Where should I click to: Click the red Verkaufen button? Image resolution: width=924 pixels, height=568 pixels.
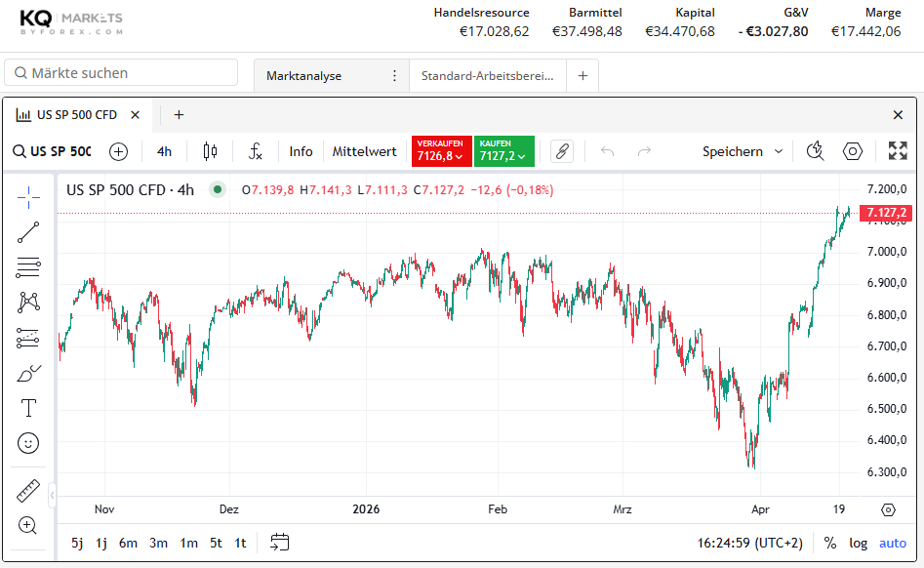pyautogui.click(x=441, y=151)
